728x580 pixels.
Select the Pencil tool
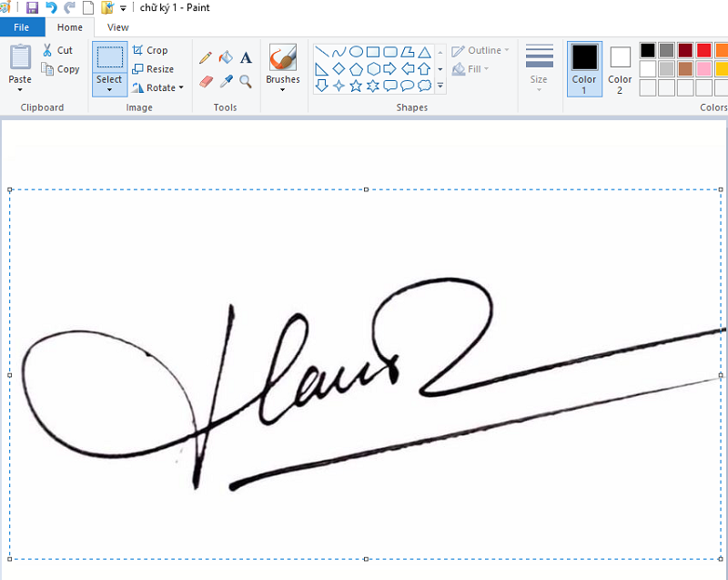click(x=206, y=58)
